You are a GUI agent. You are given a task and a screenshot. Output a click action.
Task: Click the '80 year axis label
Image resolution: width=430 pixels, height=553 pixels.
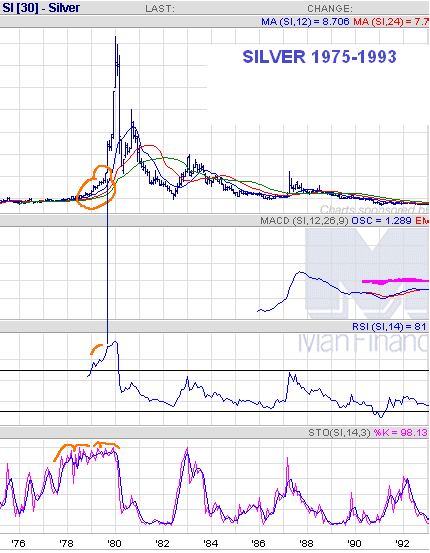(114, 543)
